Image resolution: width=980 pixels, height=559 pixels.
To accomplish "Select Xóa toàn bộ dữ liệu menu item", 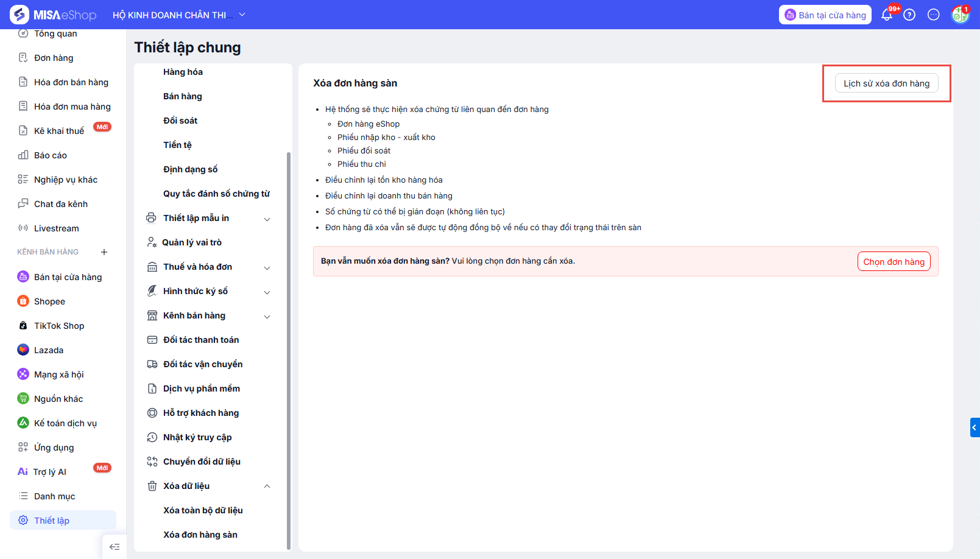I will 203,510.
